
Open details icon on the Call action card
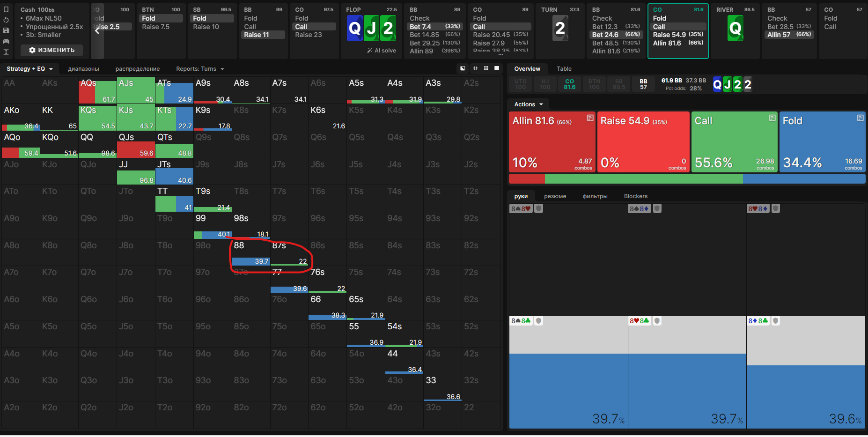tap(772, 118)
